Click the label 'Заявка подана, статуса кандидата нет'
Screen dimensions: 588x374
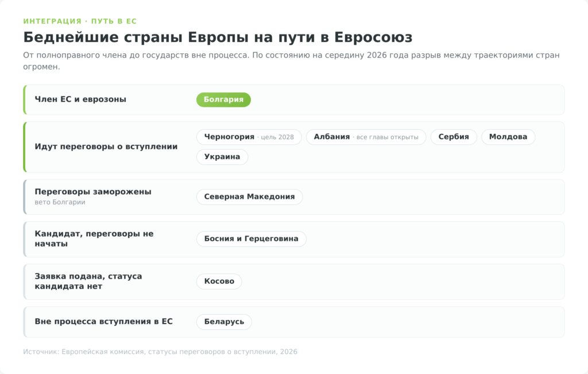click(88, 281)
